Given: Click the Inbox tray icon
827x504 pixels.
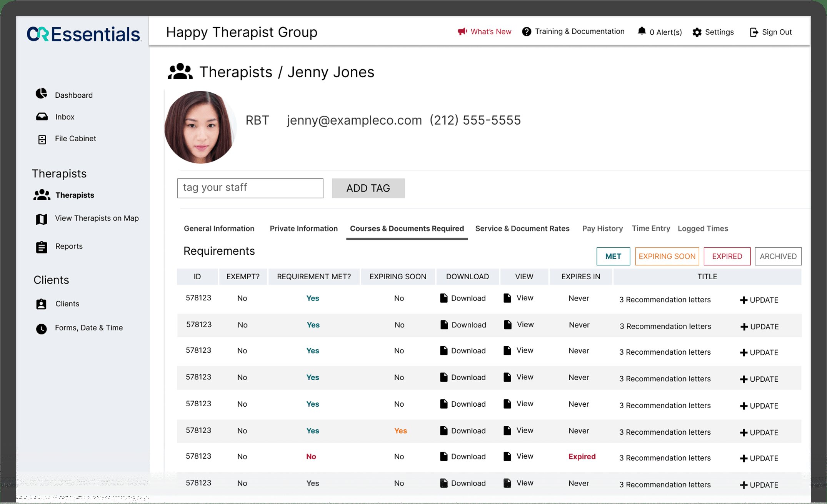Looking at the screenshot, I should [x=42, y=117].
